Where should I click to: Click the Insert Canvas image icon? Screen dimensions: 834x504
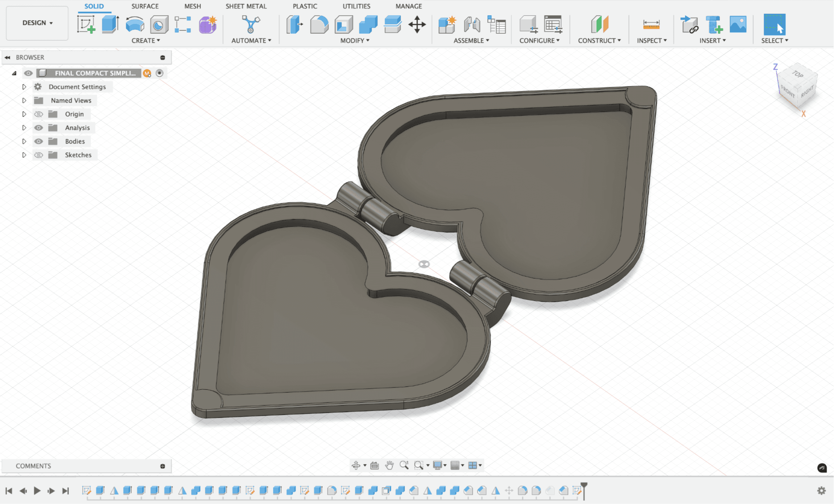[738, 25]
